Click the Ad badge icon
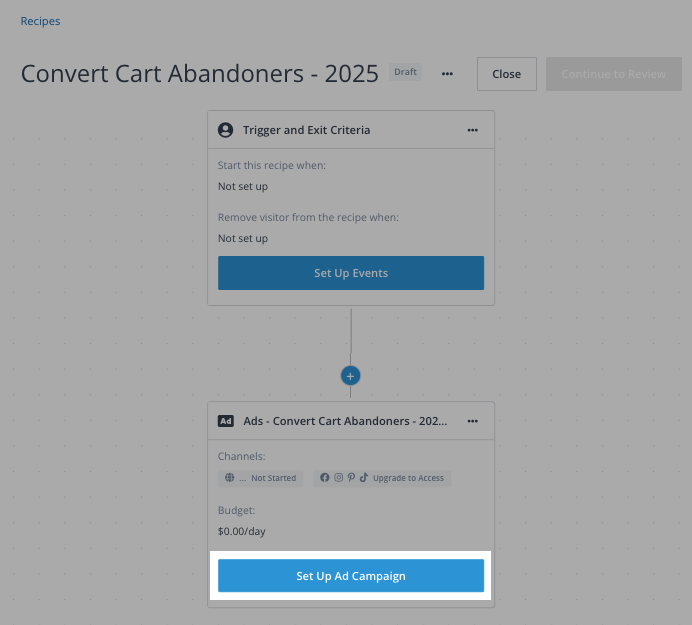Image resolution: width=692 pixels, height=625 pixels. (x=226, y=421)
